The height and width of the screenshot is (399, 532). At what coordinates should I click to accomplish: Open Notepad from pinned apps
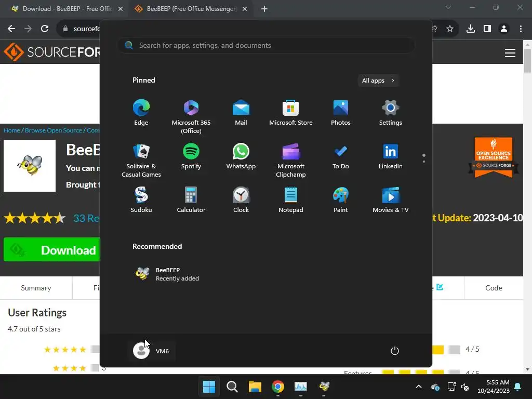coord(291,200)
